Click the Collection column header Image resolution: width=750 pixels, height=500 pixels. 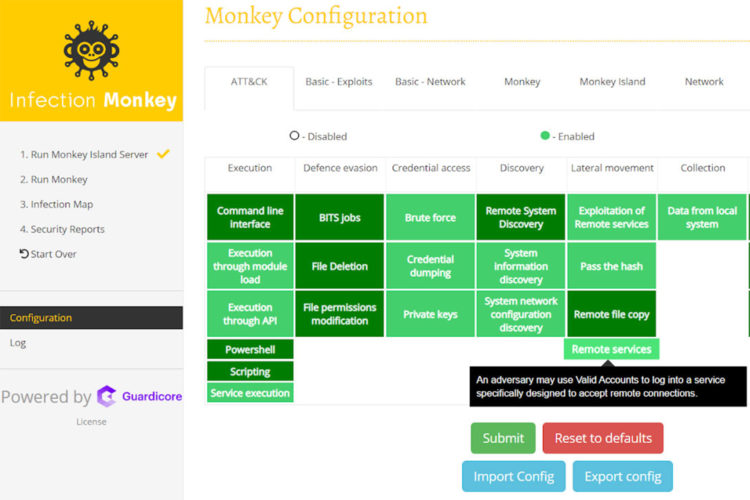pyautogui.click(x=703, y=168)
